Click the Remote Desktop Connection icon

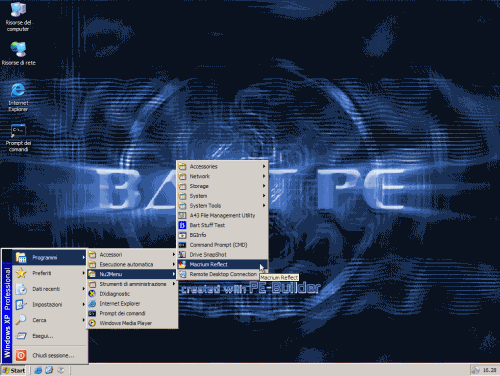182,274
